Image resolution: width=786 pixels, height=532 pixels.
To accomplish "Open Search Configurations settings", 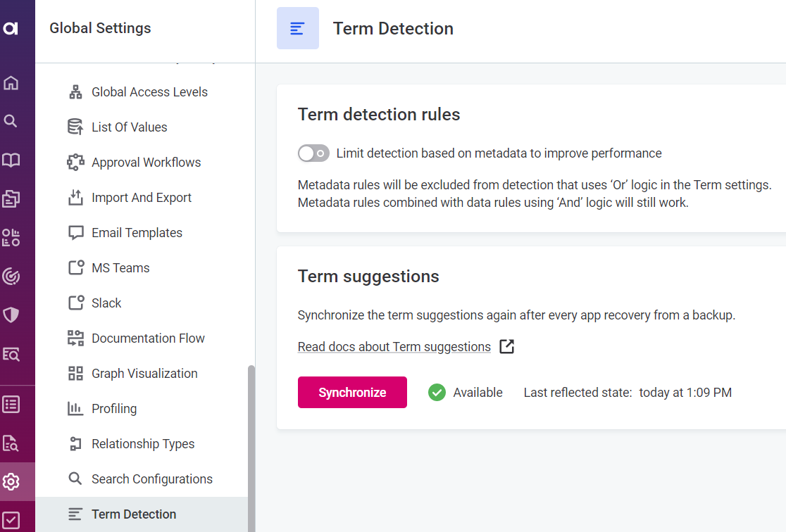I will pyautogui.click(x=151, y=479).
